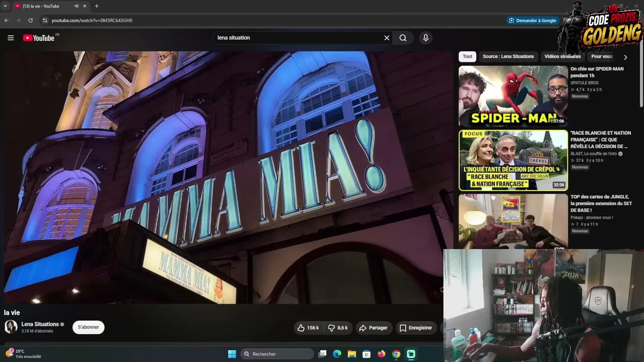644x362 pixels.
Task: Open the SPATULE BROS channel name
Action: (585, 83)
